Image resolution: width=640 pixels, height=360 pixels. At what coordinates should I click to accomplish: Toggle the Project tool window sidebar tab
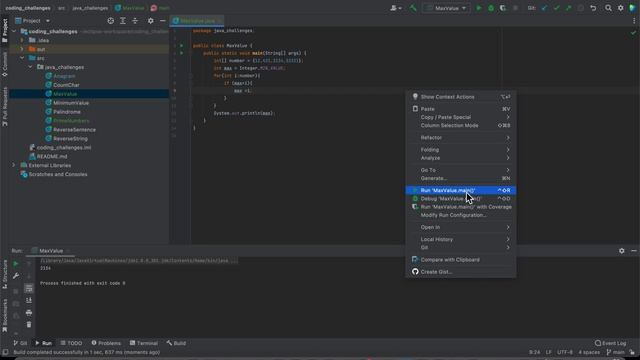(x=5, y=30)
